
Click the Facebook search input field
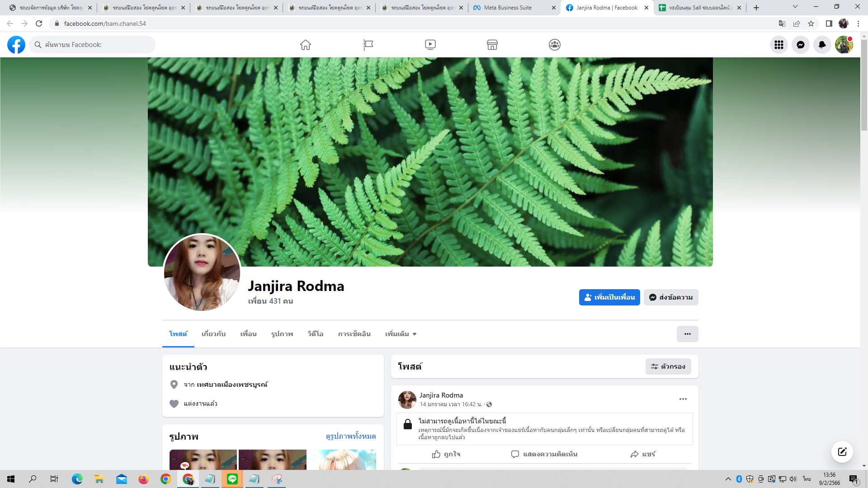coord(97,45)
